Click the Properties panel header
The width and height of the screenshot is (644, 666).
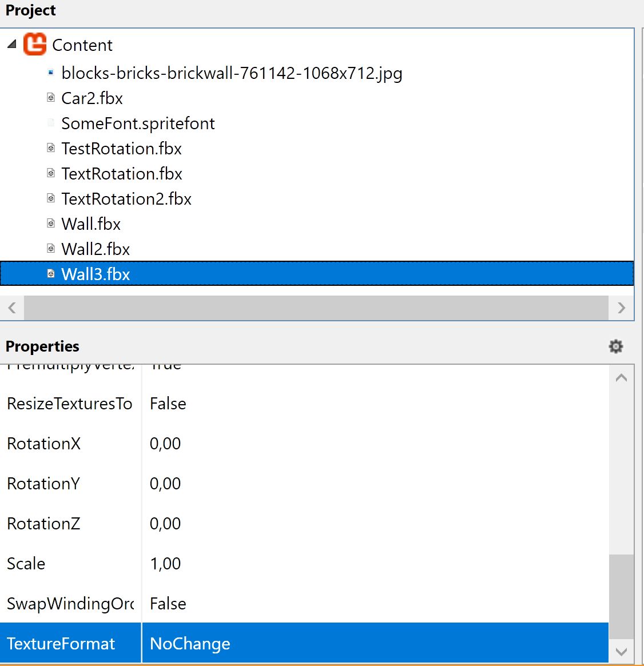coord(42,346)
